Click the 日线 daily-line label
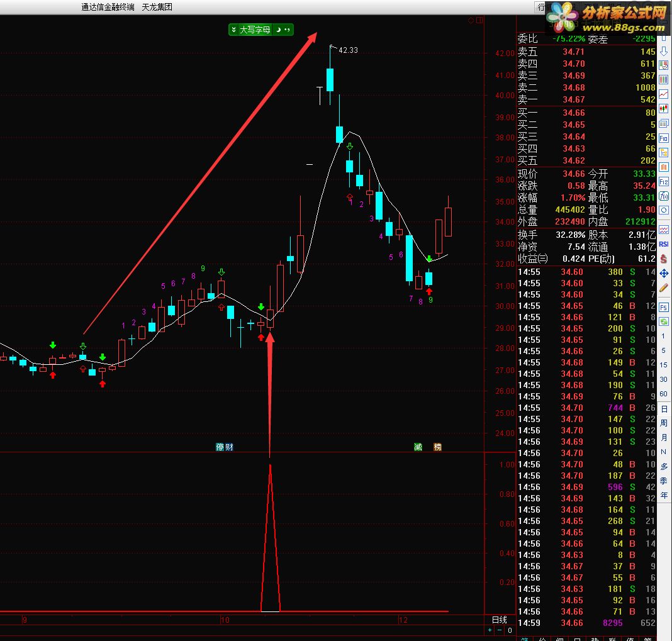Viewport: 672px width, 641px height. click(x=500, y=620)
